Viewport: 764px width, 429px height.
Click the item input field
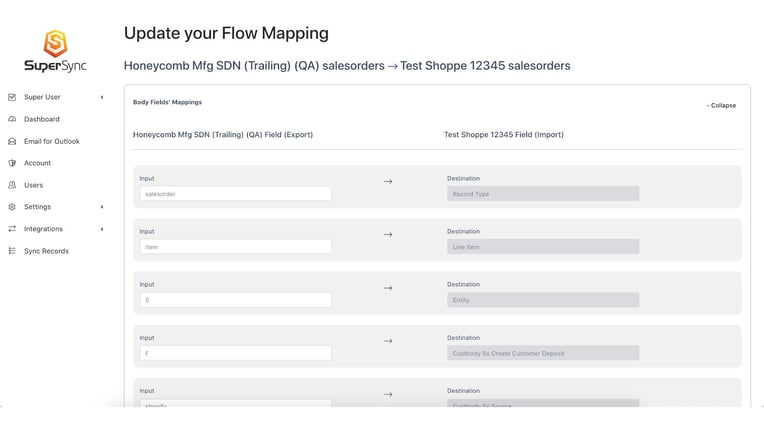coord(235,247)
